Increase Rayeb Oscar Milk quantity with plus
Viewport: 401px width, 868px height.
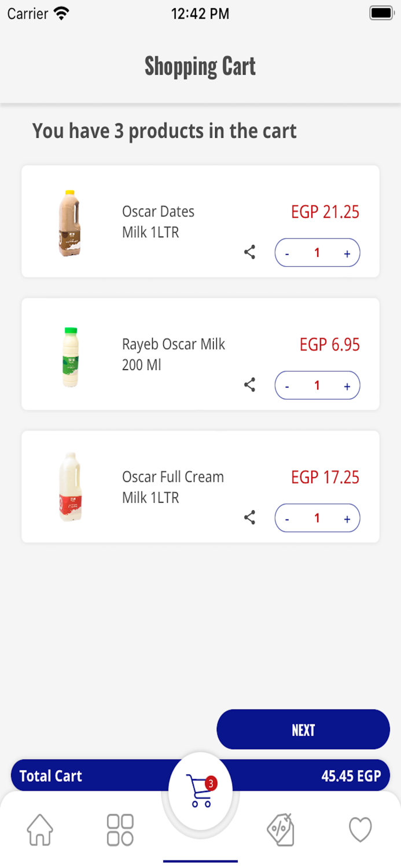click(347, 385)
